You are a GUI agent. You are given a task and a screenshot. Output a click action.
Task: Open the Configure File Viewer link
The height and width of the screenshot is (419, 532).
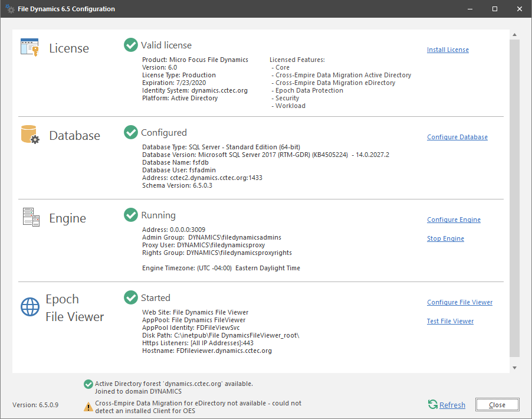point(459,303)
